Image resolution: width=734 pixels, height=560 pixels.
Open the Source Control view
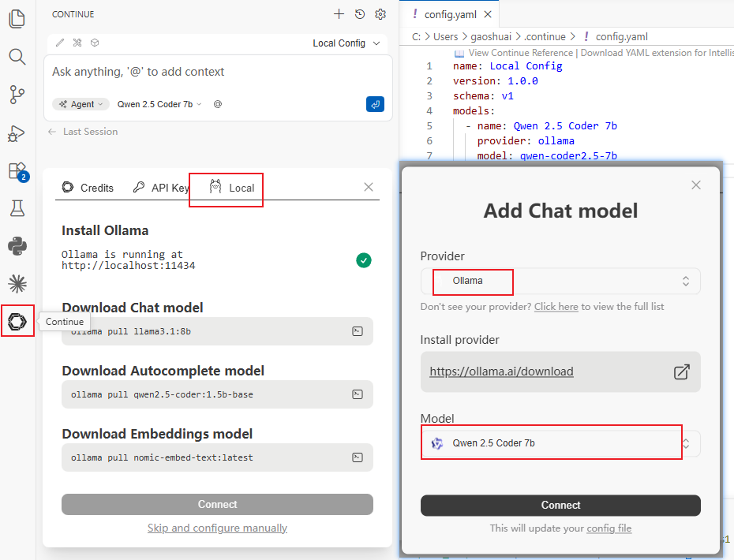(17, 95)
